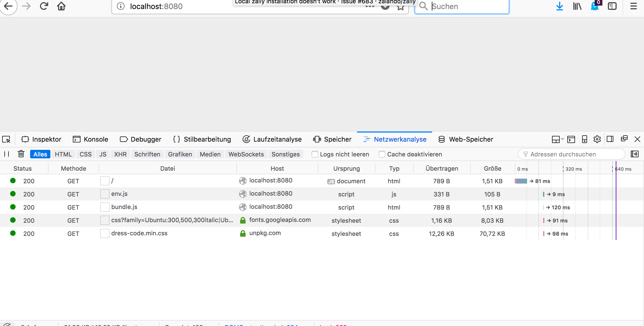Open developer tools settings gear
The height and width of the screenshot is (326, 644).
[x=597, y=139]
